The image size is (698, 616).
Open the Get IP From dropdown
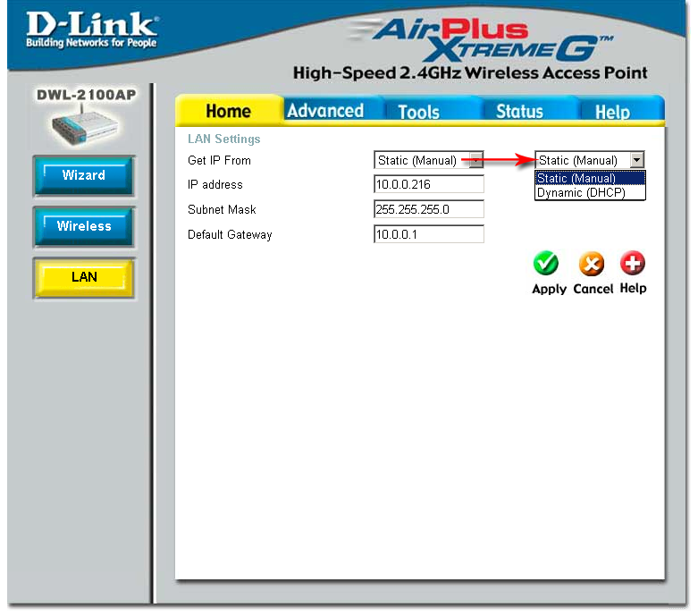[429, 160]
